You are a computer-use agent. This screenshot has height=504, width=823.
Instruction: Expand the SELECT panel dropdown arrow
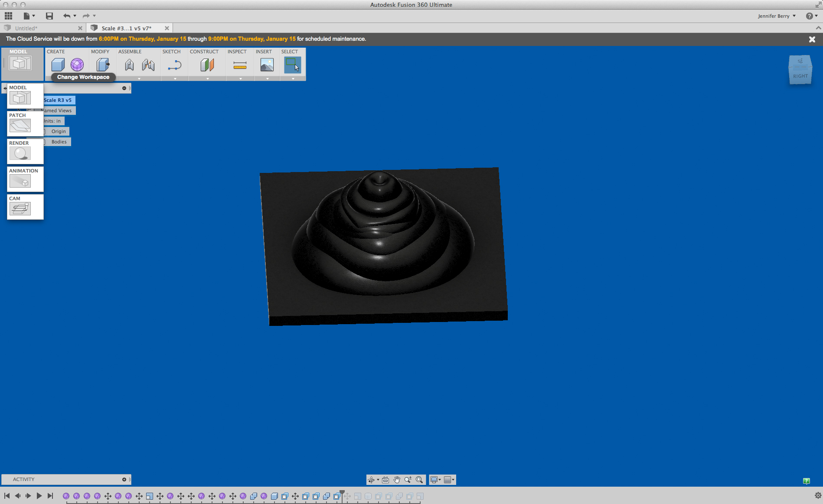(293, 79)
